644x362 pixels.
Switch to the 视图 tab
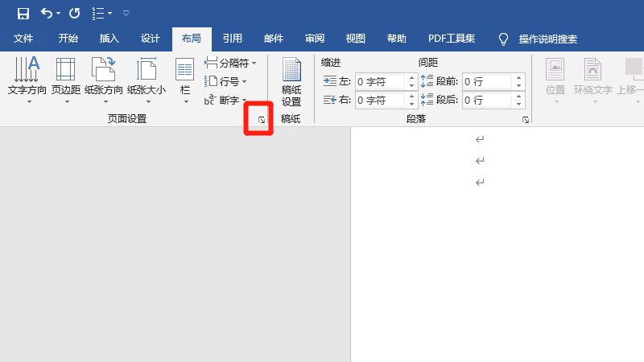(x=355, y=39)
